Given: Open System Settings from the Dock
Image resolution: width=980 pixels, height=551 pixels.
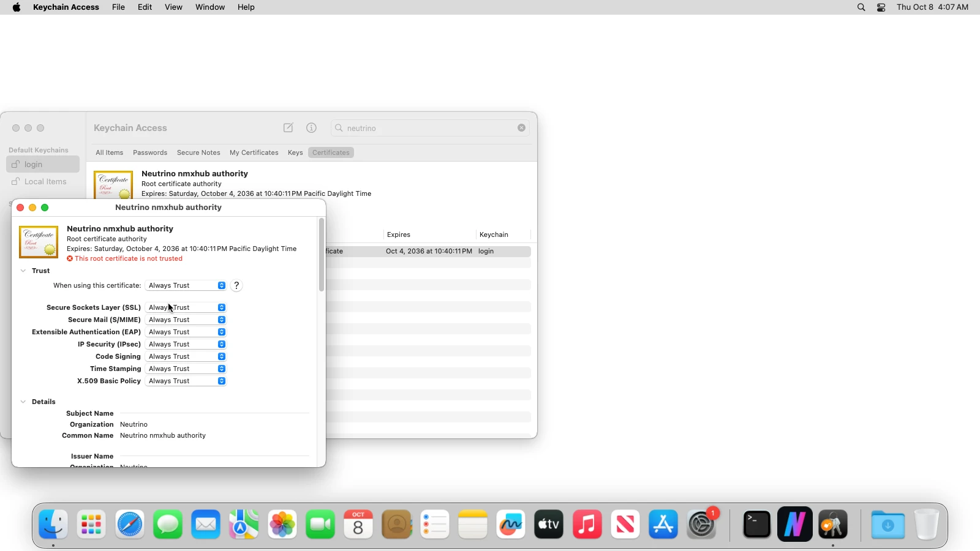Looking at the screenshot, I should point(702,525).
